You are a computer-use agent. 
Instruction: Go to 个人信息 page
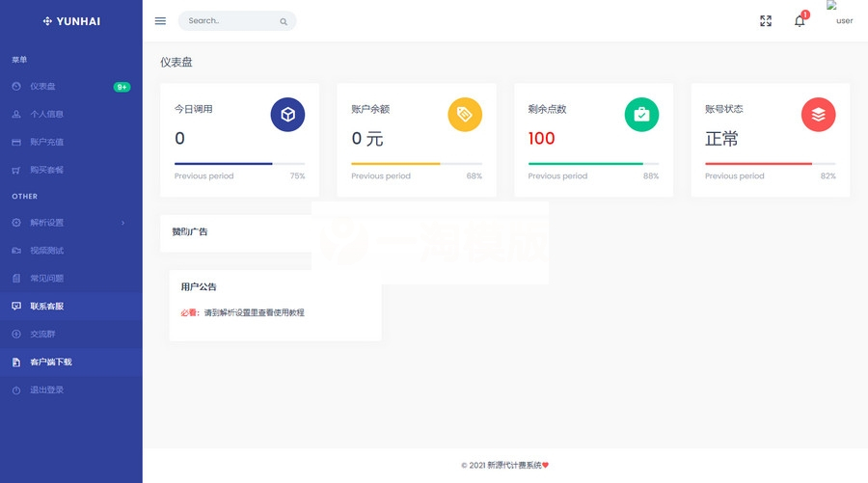(x=46, y=115)
